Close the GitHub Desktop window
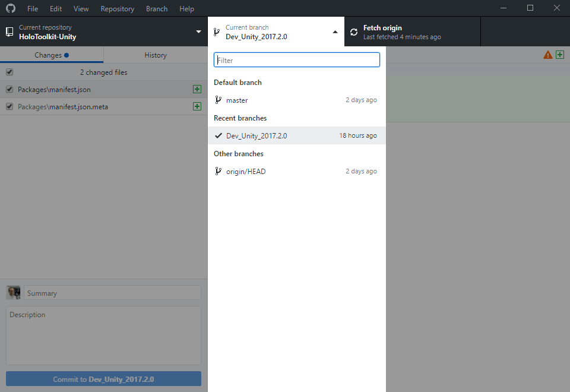The width and height of the screenshot is (570, 392). [x=556, y=8]
